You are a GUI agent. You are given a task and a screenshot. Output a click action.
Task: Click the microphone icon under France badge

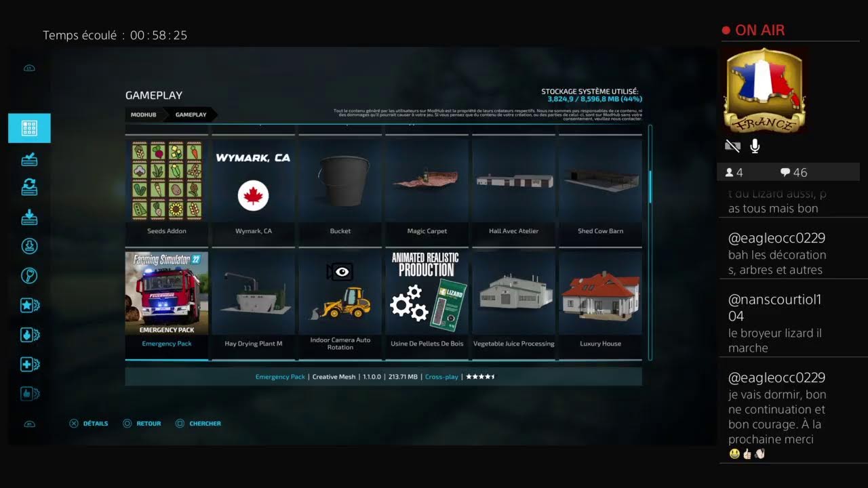point(754,146)
